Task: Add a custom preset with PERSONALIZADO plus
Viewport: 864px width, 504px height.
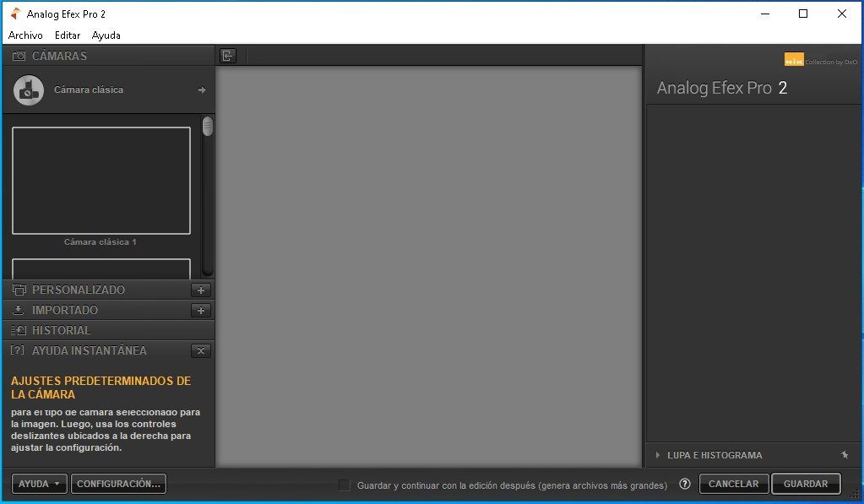Action: [201, 290]
